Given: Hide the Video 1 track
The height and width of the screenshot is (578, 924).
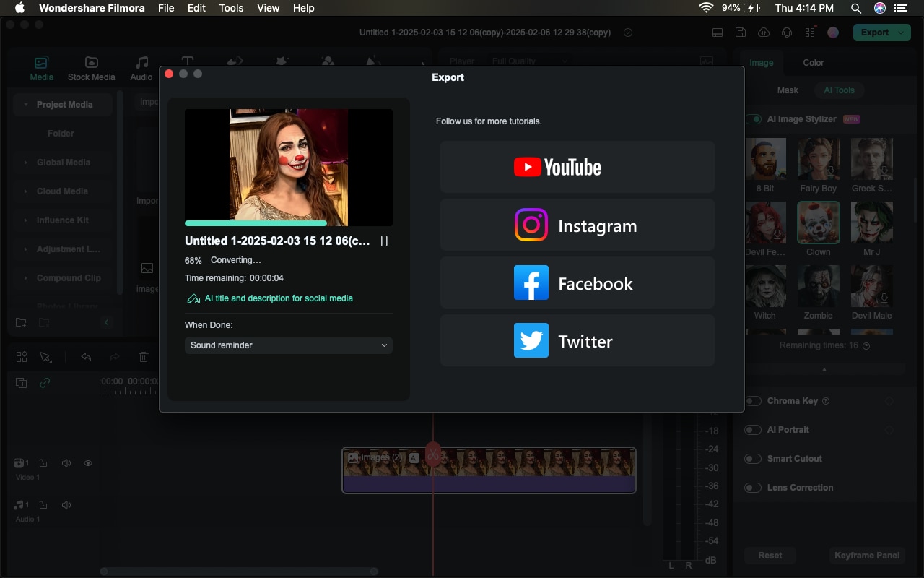Looking at the screenshot, I should 88,463.
